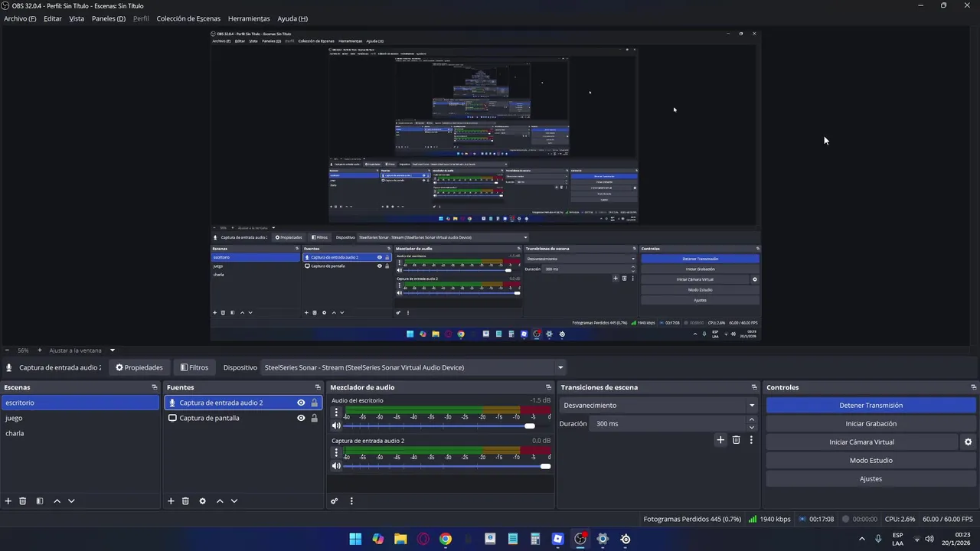
Task: Select the juego scene
Action: coord(80,418)
